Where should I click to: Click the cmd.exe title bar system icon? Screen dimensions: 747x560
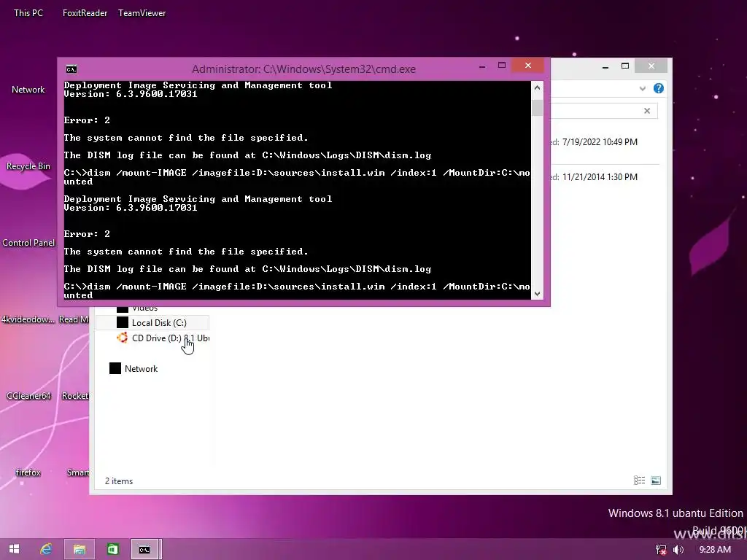pos(71,69)
